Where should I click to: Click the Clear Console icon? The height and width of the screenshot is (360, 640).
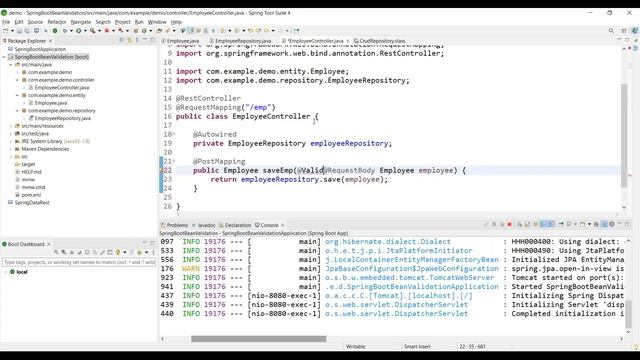pos(520,224)
